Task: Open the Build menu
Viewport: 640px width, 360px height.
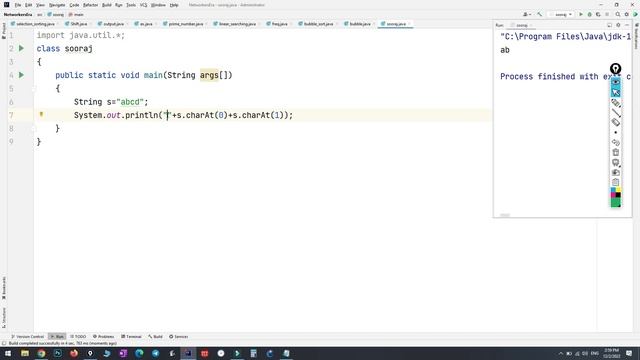Action: click(x=107, y=5)
